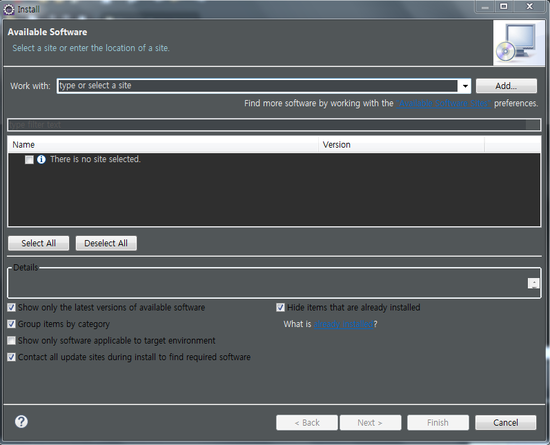Click the help question mark icon
Screen dimensions: 550x445
coord(21,422)
